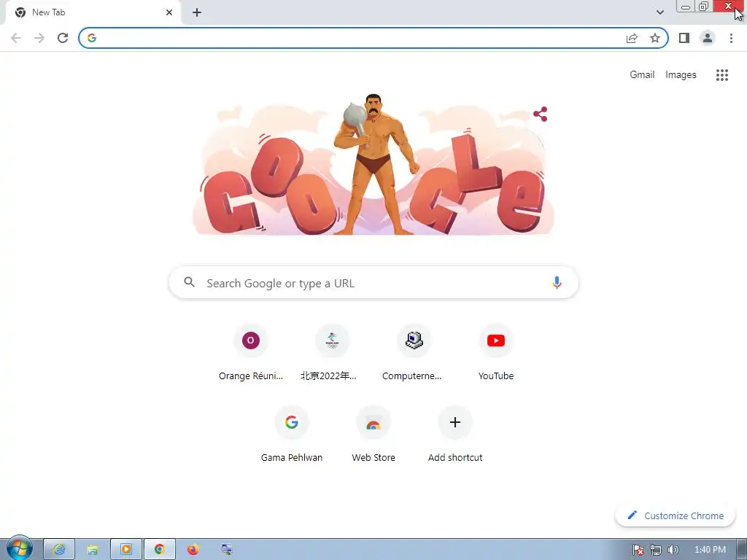
Task: Share the Google doodle
Action: pos(541,114)
